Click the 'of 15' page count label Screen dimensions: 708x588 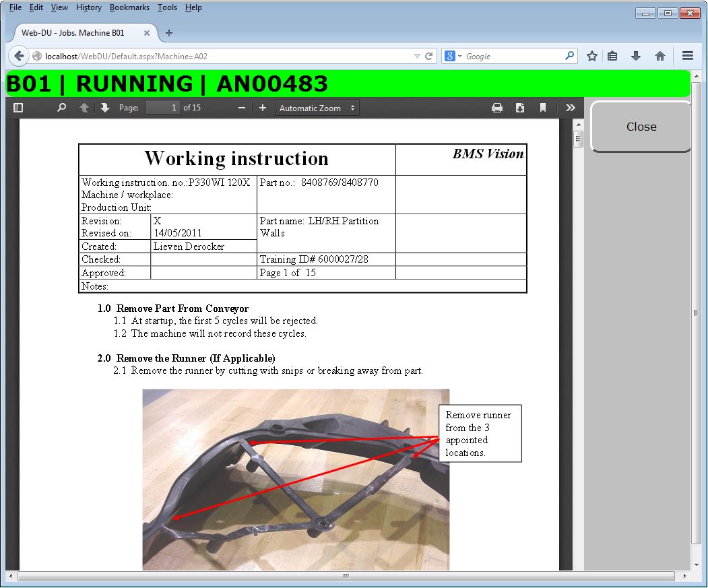click(192, 108)
